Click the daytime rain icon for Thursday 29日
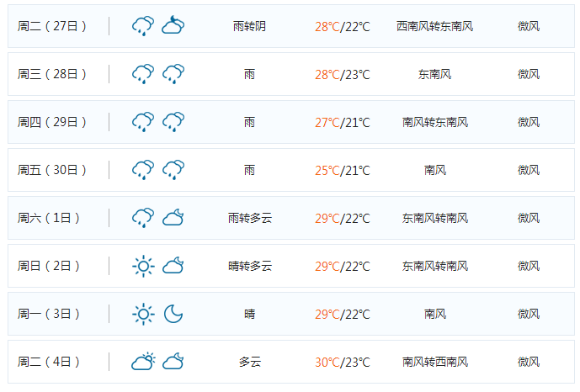580x392 pixels. tap(143, 122)
